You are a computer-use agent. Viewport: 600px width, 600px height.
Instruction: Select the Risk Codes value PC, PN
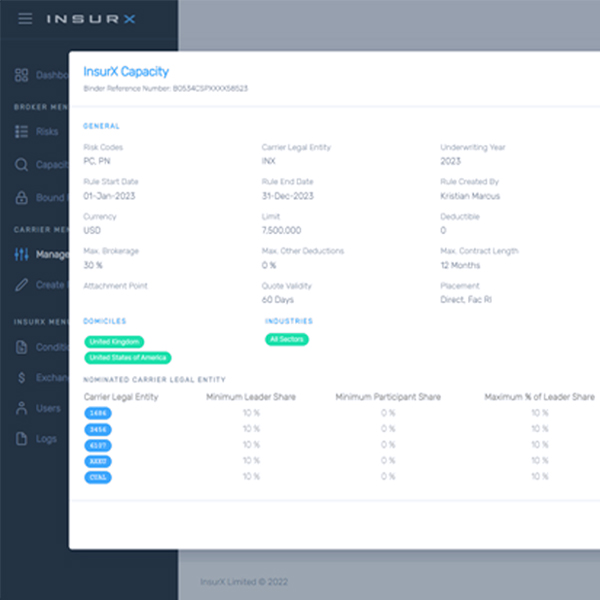pyautogui.click(x=97, y=161)
